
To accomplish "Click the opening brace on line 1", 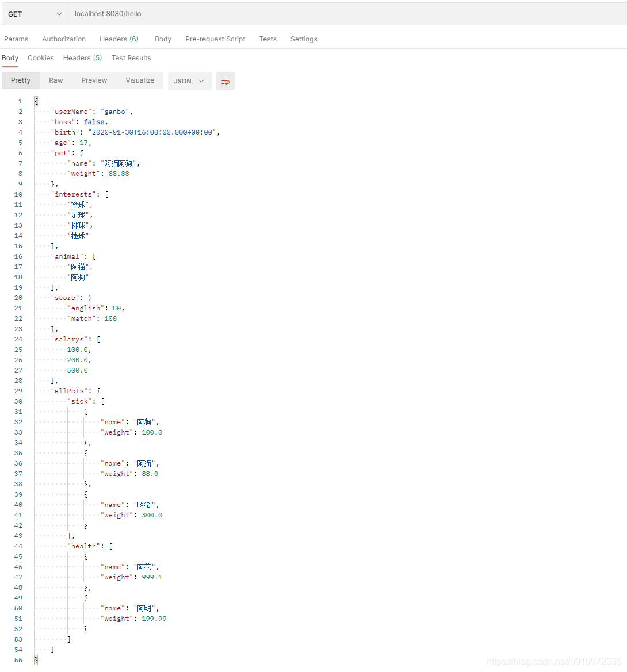I will [x=36, y=101].
